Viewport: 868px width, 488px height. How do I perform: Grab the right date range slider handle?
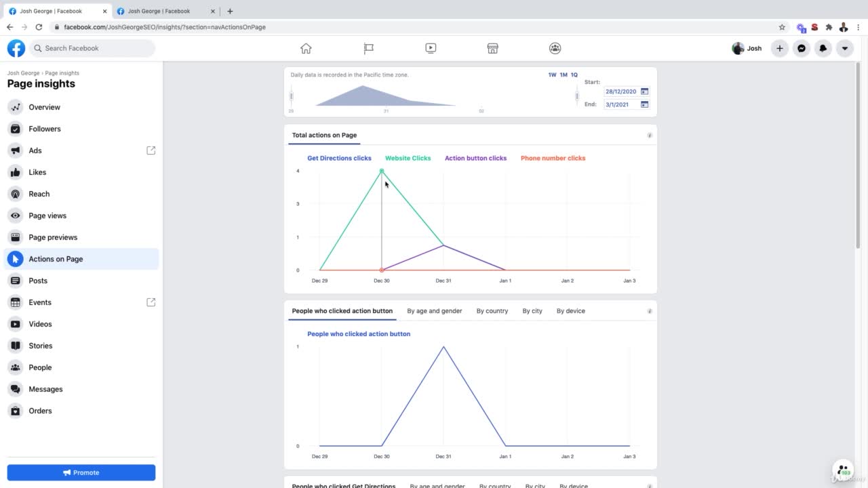click(x=577, y=96)
